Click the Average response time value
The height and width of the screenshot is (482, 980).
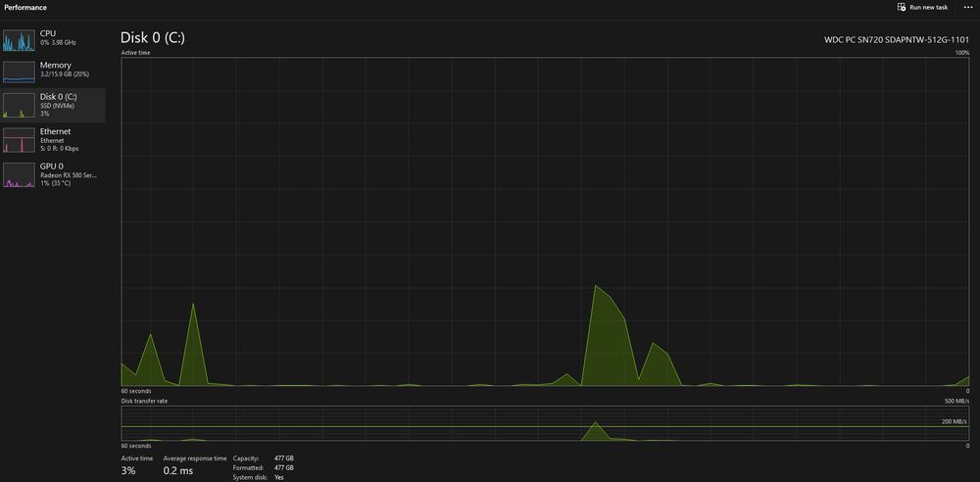(x=178, y=471)
